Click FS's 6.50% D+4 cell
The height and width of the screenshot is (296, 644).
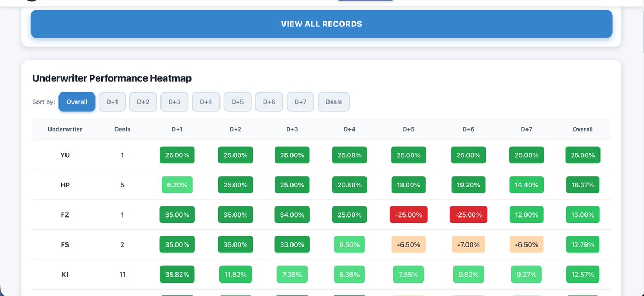click(x=349, y=244)
